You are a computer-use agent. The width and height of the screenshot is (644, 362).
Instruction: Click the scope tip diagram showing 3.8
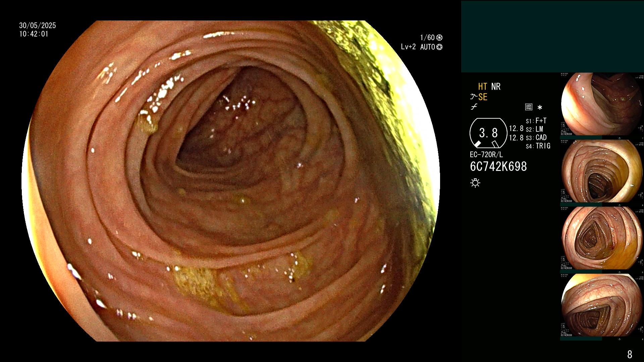click(x=488, y=133)
